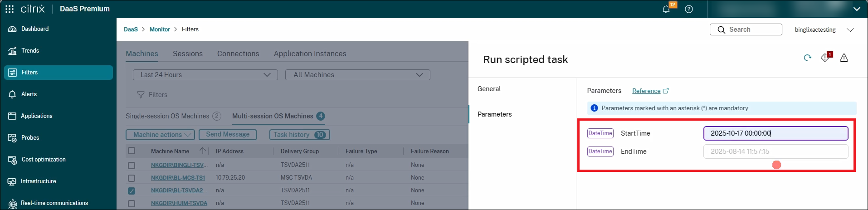Open the All Machines dropdown
This screenshot has height=210, width=868.
(358, 75)
